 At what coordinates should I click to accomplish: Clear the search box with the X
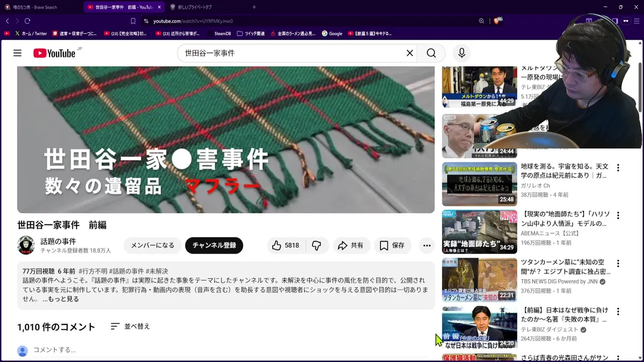click(x=410, y=53)
